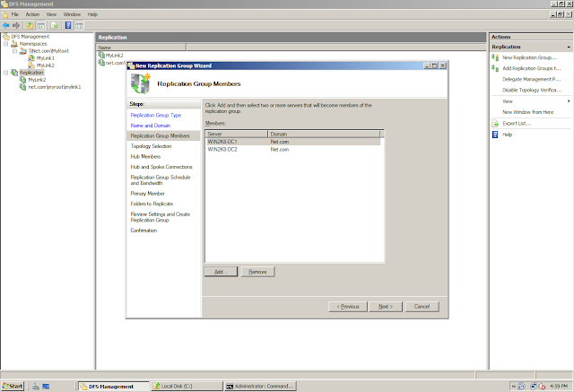
Task: Select MyLink2 under Replication in tree
Action: pyautogui.click(x=37, y=80)
